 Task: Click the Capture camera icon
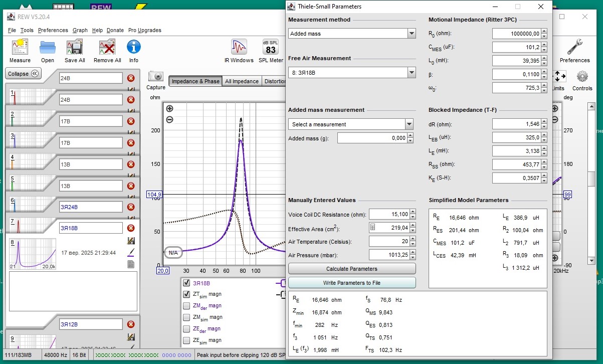tap(156, 77)
